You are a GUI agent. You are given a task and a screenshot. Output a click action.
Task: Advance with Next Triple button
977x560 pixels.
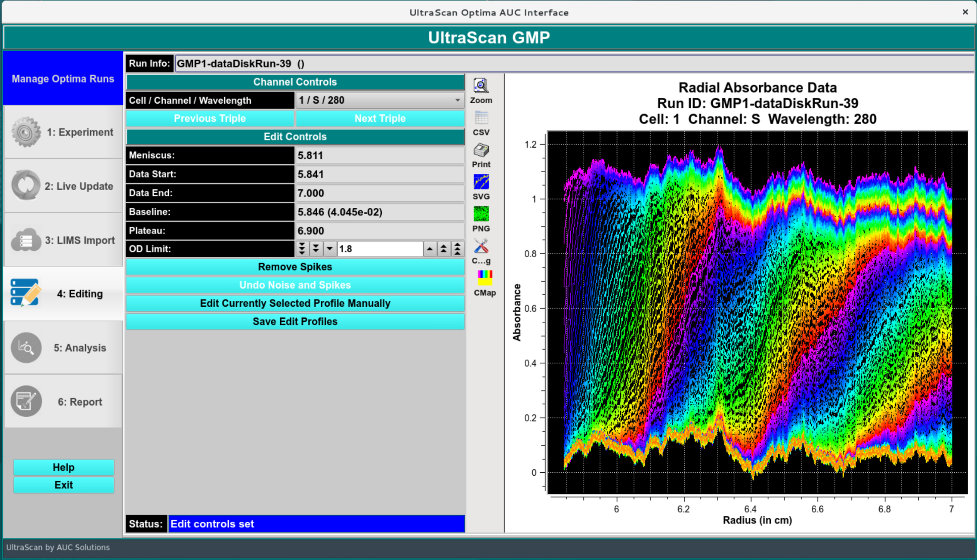pos(380,118)
